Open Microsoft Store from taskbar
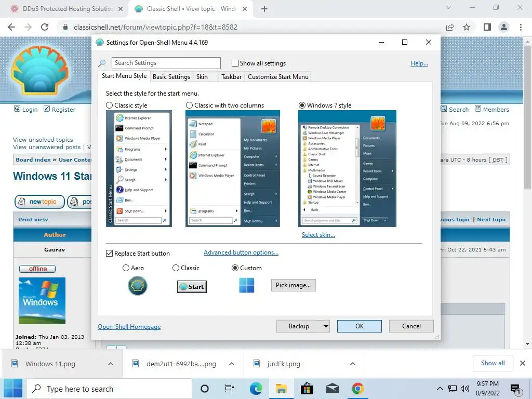Viewport: 532px width, 399px height. (x=307, y=389)
